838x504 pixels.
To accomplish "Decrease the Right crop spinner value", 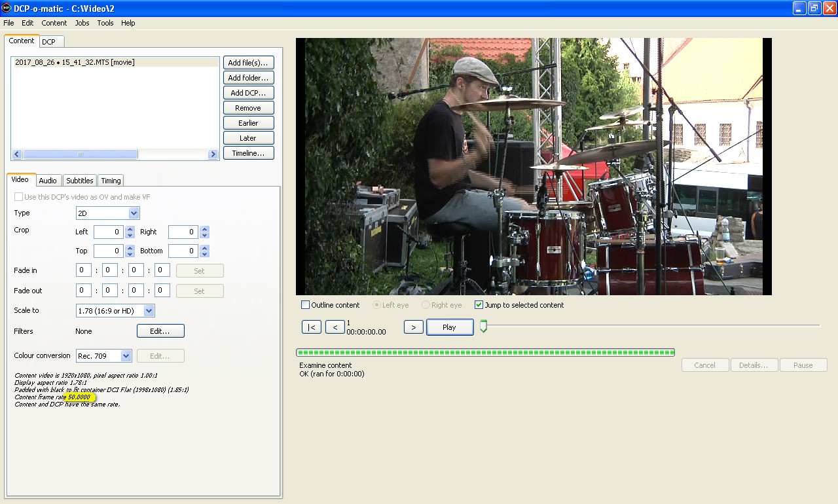I will click(x=205, y=236).
